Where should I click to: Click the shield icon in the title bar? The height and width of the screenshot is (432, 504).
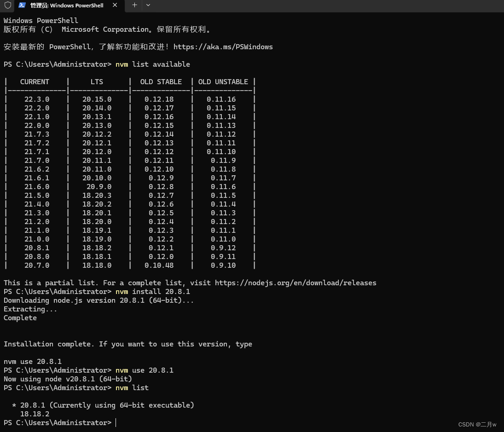[x=8, y=5]
